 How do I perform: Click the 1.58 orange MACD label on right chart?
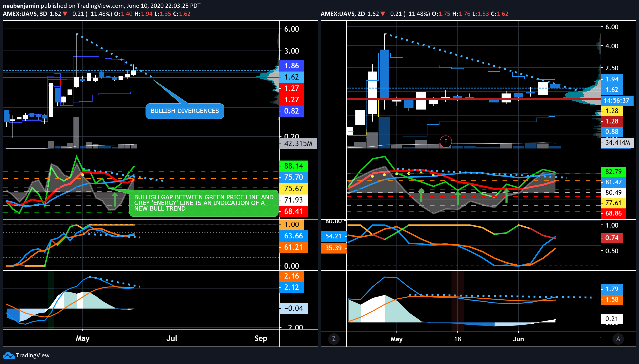tap(612, 300)
